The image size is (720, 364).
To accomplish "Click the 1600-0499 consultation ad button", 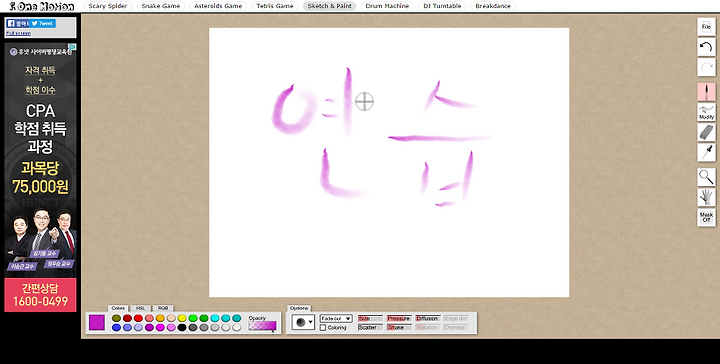I will pyautogui.click(x=40, y=295).
